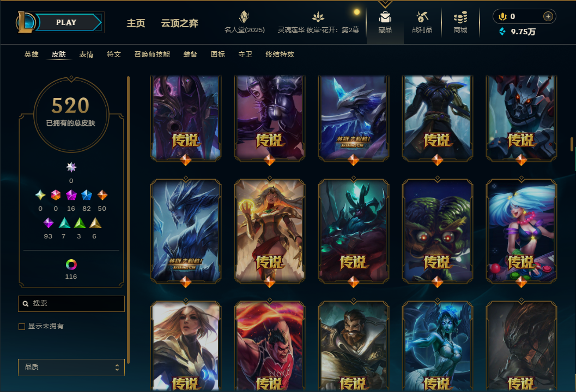576x392 pixels.
Task: Go to 云顶之弈 page
Action: tap(180, 23)
